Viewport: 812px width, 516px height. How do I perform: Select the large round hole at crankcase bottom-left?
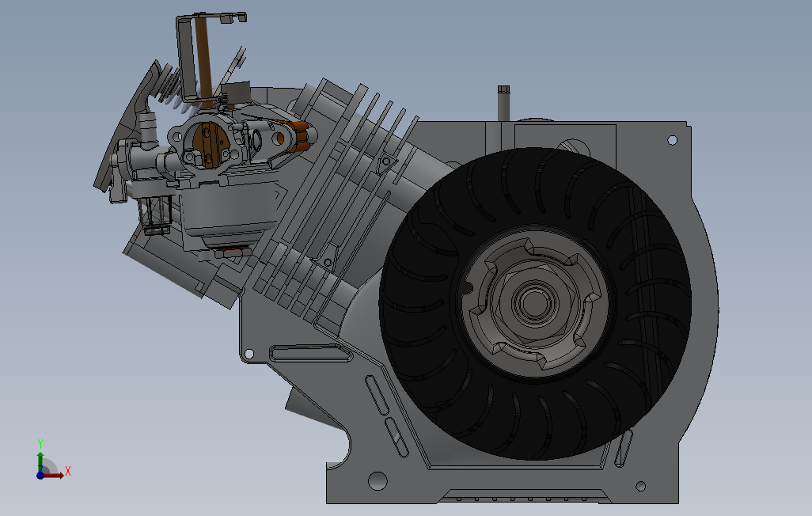pyautogui.click(x=378, y=480)
